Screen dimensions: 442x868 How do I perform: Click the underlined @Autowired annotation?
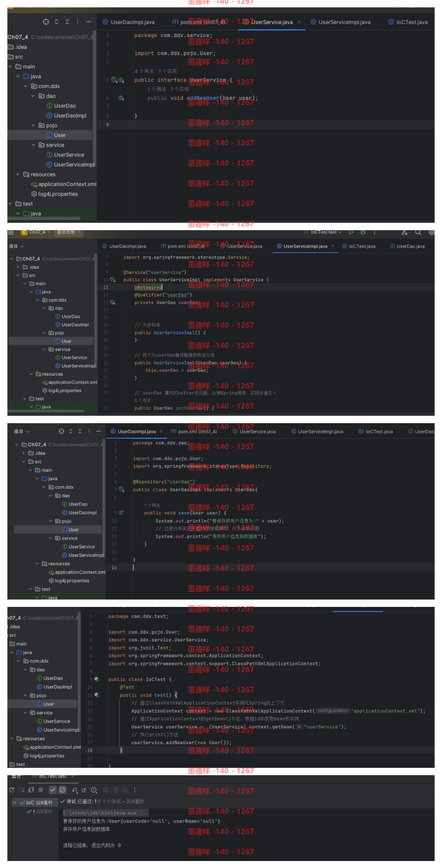click(148, 287)
